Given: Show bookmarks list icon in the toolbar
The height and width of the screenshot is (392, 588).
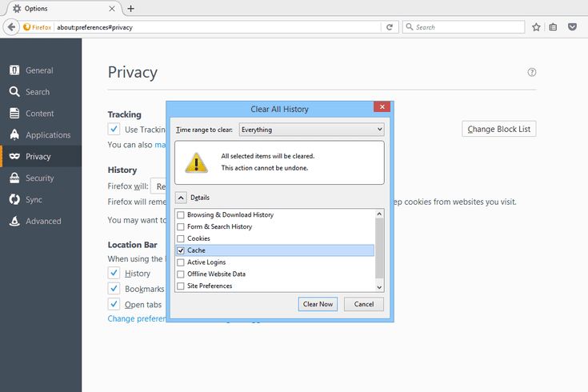Looking at the screenshot, I should [x=553, y=27].
